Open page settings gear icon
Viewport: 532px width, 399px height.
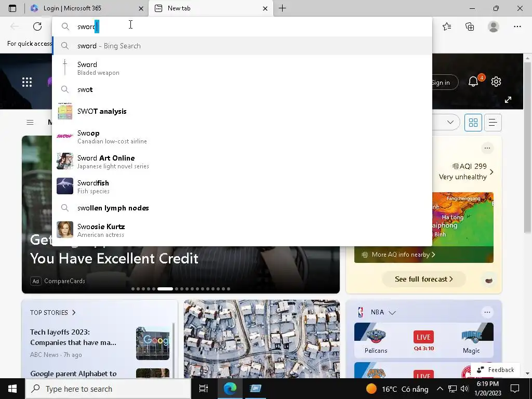[496, 82]
